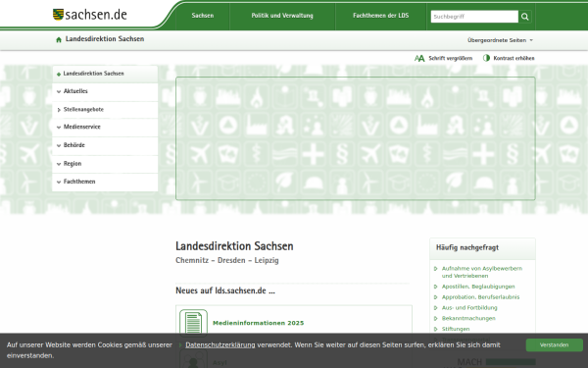The width and height of the screenshot is (588, 368).
Task: Click the Landesdirektion Sachsen breadcrumb title
Action: [x=105, y=39]
